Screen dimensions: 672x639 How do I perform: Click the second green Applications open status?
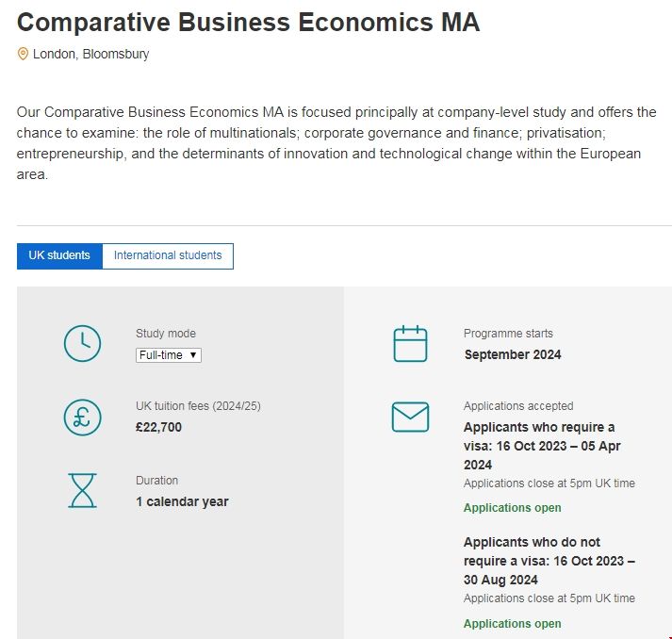coord(512,624)
